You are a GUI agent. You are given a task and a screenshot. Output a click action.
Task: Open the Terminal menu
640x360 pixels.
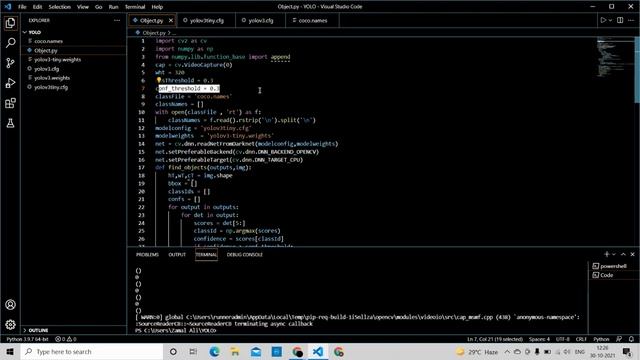pos(135,7)
